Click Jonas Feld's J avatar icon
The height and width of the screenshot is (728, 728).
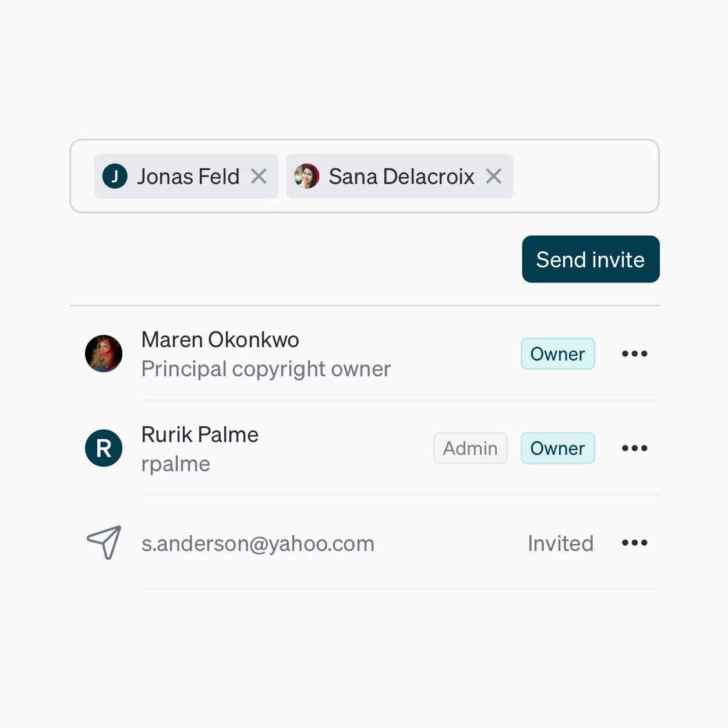115,176
